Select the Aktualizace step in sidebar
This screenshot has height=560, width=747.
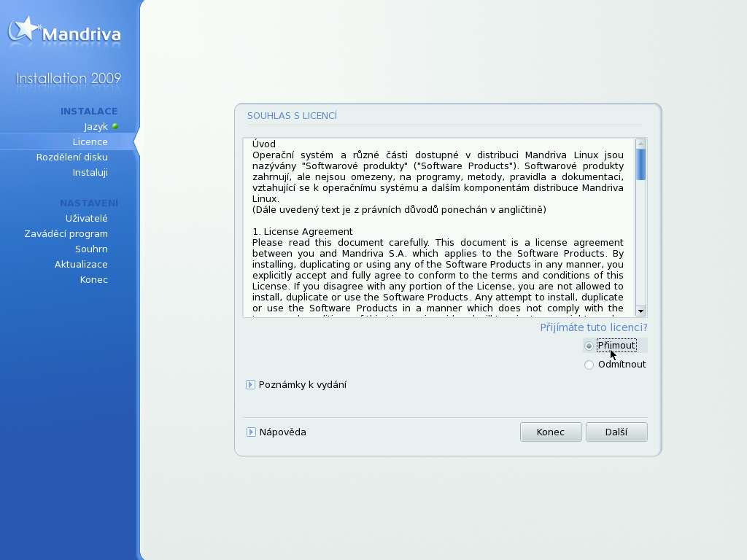tap(81, 264)
